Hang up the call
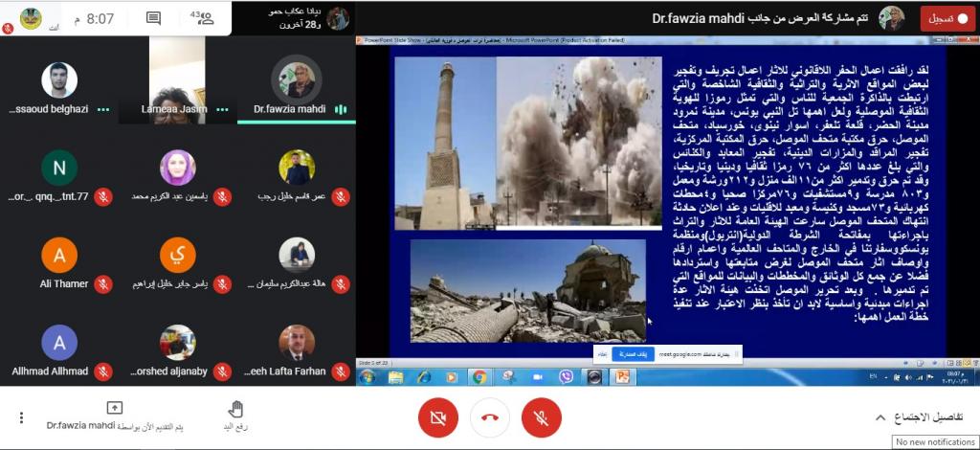Screen dimensions: 980x450 point(489,418)
